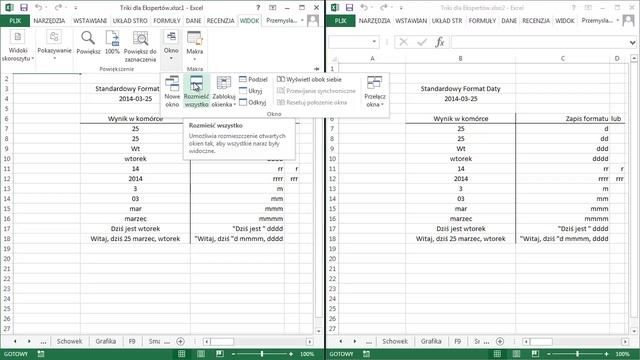Open Widoki skoroszytu dropdown in left window
Viewport: 640px width, 360px height.
[x=18, y=46]
